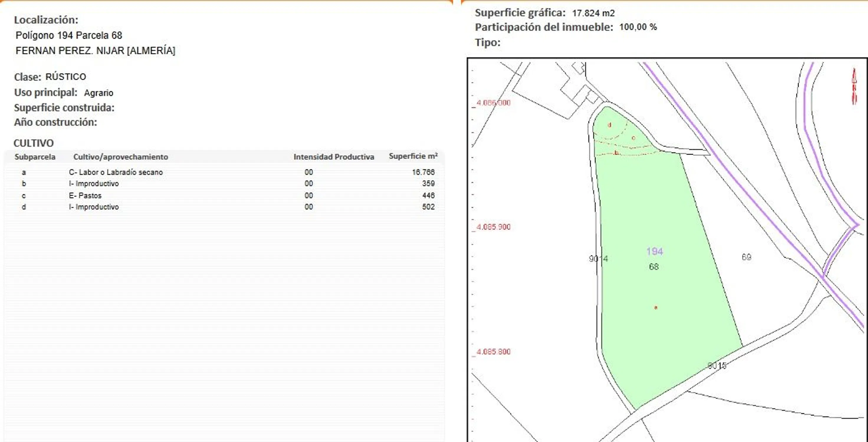868x442 pixels.
Task: Click subparcel marker 'c' on the map
Action: [634, 138]
